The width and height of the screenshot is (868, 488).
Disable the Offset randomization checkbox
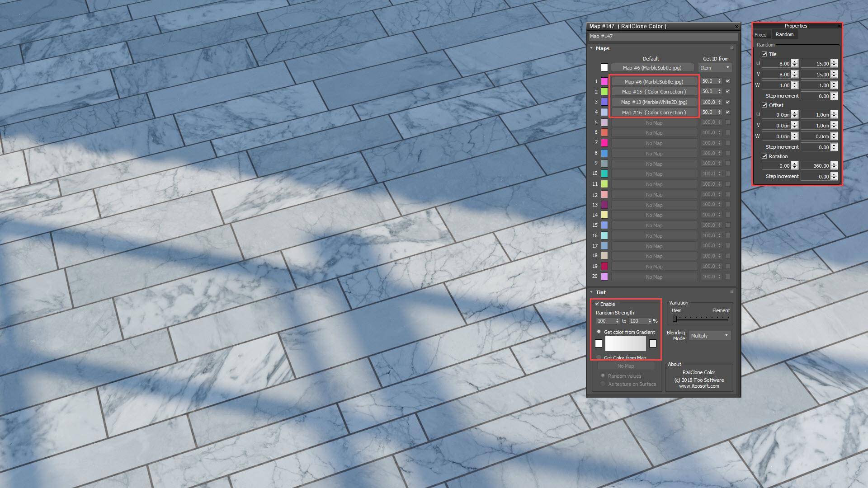(x=764, y=105)
